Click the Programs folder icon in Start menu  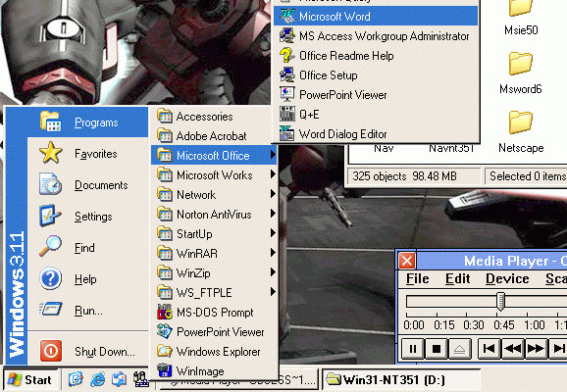point(51,122)
